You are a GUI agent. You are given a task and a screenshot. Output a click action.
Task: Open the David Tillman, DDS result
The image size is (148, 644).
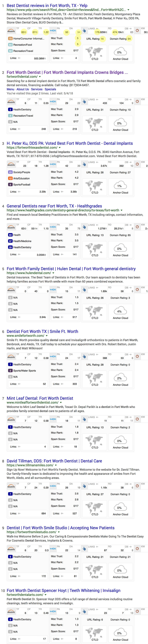tap(54, 461)
